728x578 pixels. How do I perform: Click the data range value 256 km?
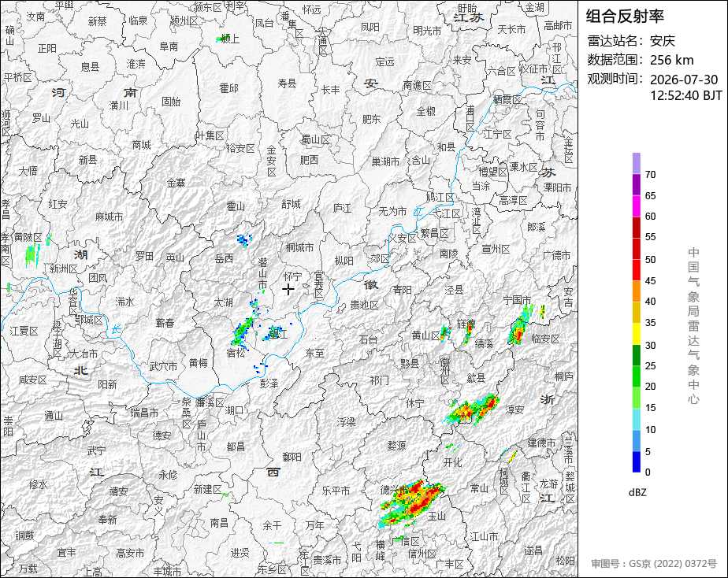click(x=671, y=61)
